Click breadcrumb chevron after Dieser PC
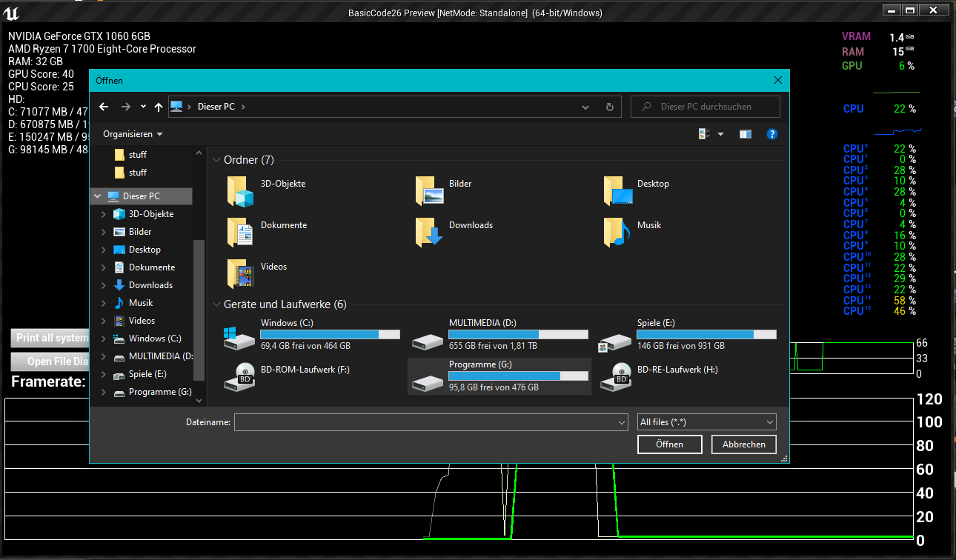This screenshot has width=956, height=560. coord(243,107)
